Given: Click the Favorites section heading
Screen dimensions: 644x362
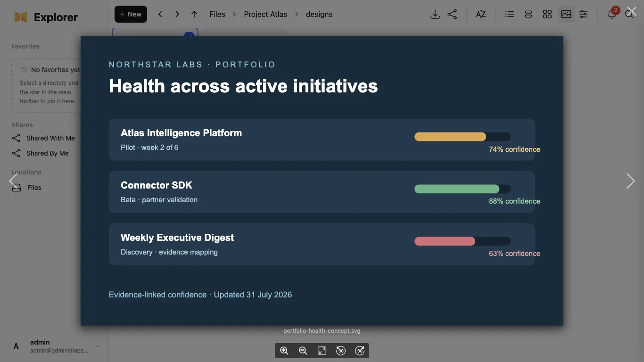Looking at the screenshot, I should coord(25,46).
